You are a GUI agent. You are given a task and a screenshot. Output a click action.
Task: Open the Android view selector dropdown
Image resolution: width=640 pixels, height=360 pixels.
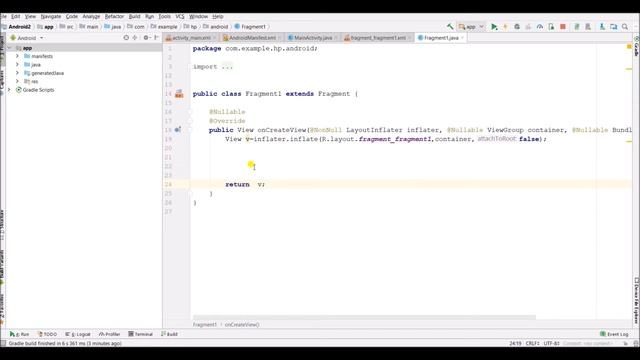tap(27, 38)
